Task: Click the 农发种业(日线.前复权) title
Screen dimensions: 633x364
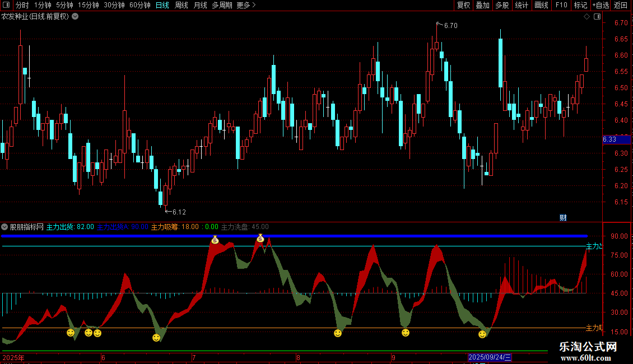Action: (35, 17)
